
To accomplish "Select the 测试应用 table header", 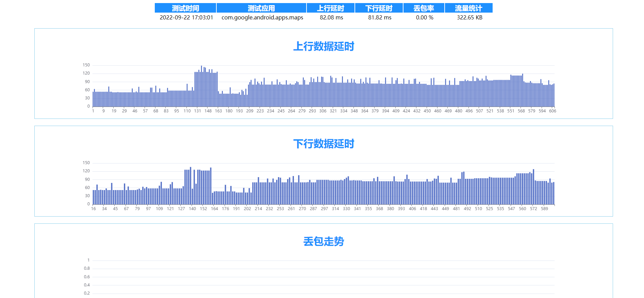I will [261, 8].
